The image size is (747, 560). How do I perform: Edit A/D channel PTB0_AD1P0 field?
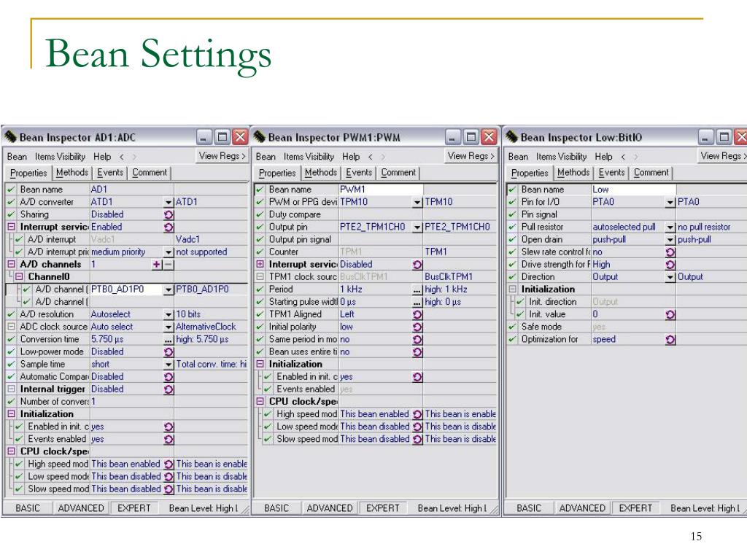127,289
